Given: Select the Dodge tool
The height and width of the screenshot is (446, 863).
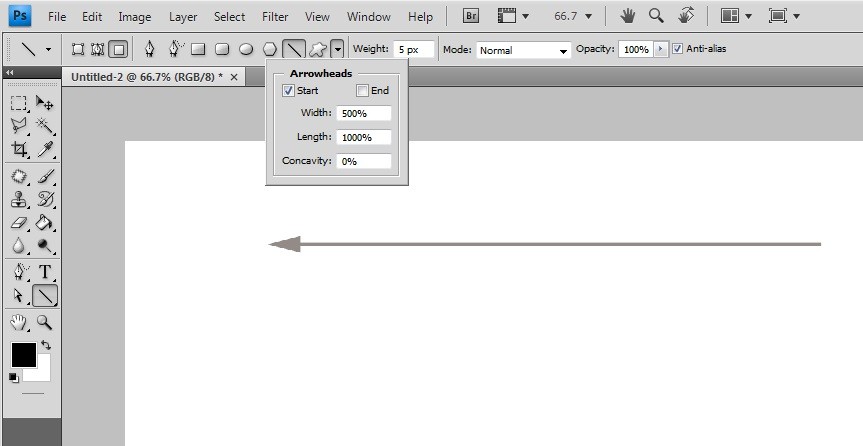Looking at the screenshot, I should pyautogui.click(x=44, y=246).
